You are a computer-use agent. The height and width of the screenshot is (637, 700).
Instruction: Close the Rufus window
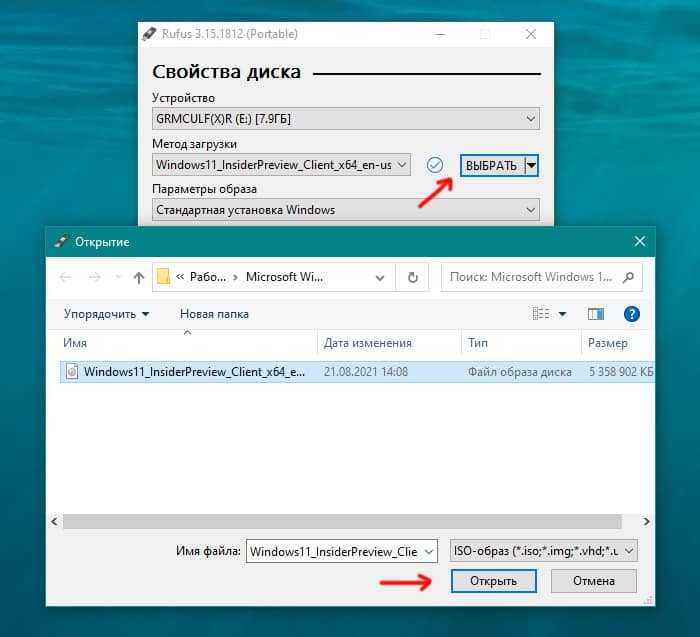[531, 34]
